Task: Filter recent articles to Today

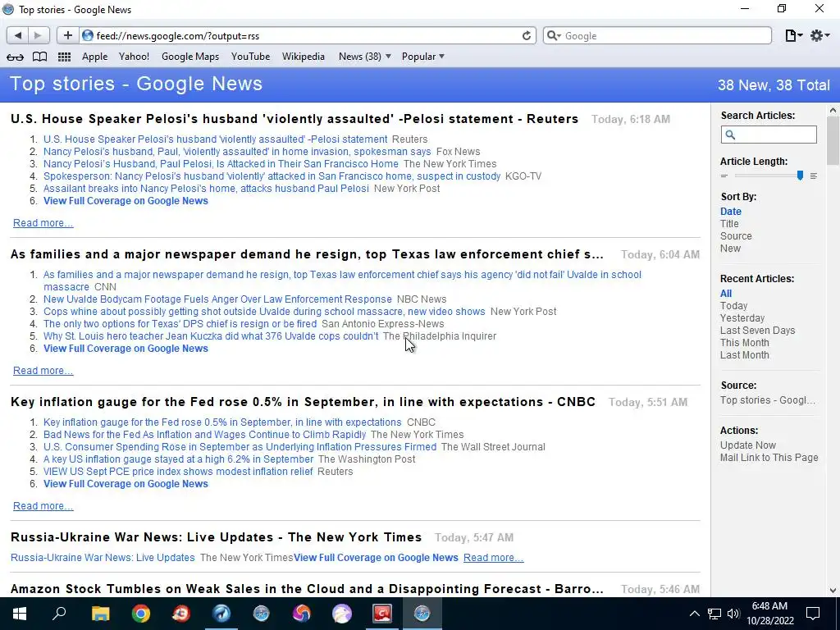Action: 733,305
